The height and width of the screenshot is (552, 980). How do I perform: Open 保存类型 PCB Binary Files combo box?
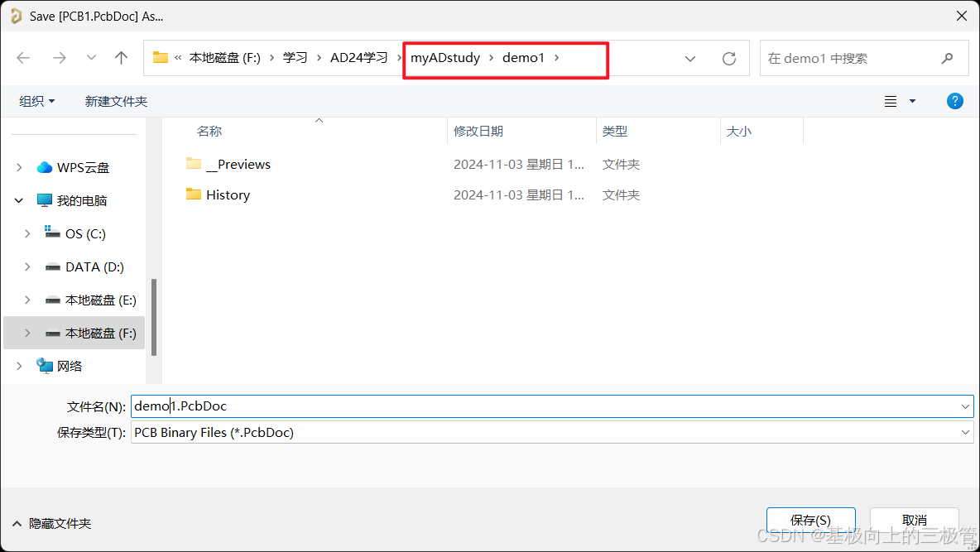tap(552, 433)
